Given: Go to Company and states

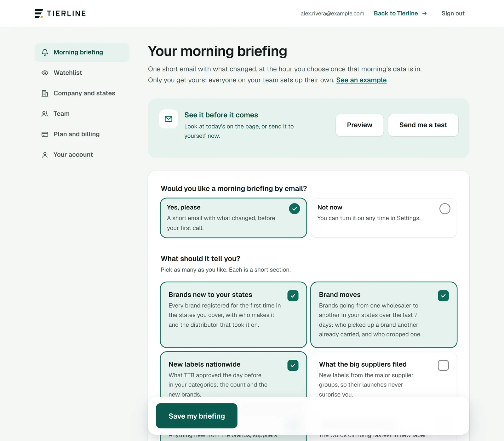Looking at the screenshot, I should click(x=82, y=93).
